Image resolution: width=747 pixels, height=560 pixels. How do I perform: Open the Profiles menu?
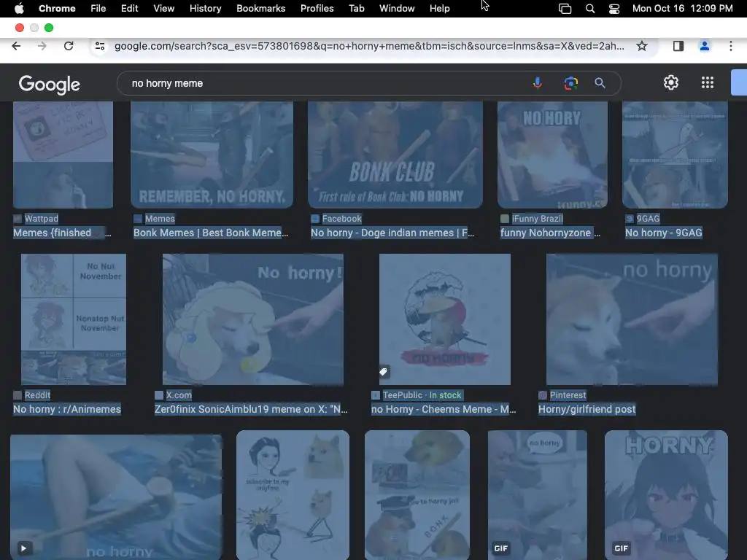pyautogui.click(x=317, y=8)
